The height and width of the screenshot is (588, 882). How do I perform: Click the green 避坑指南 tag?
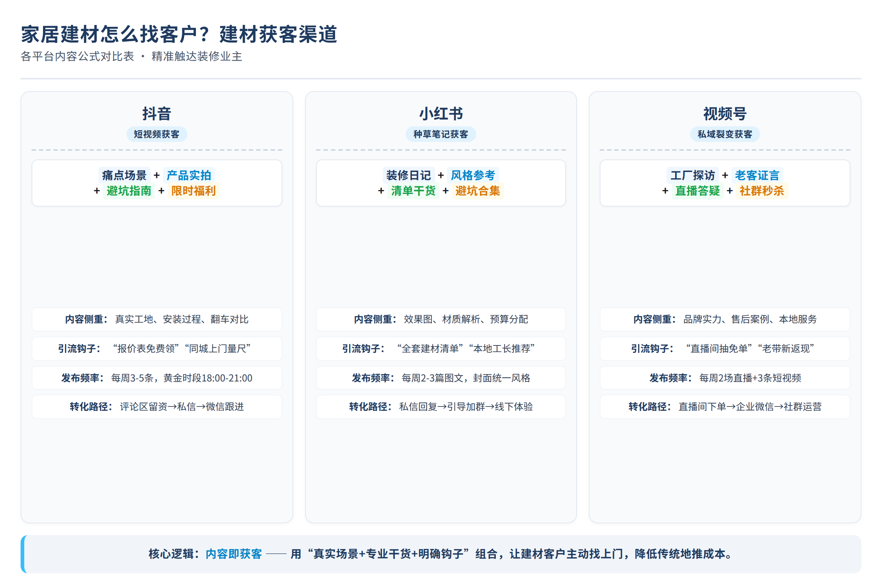(x=129, y=191)
